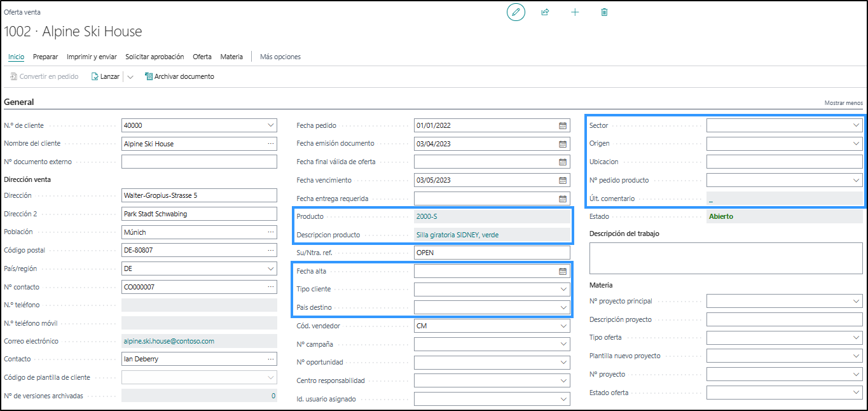Open the Solicitar aprobación menu

tap(155, 57)
